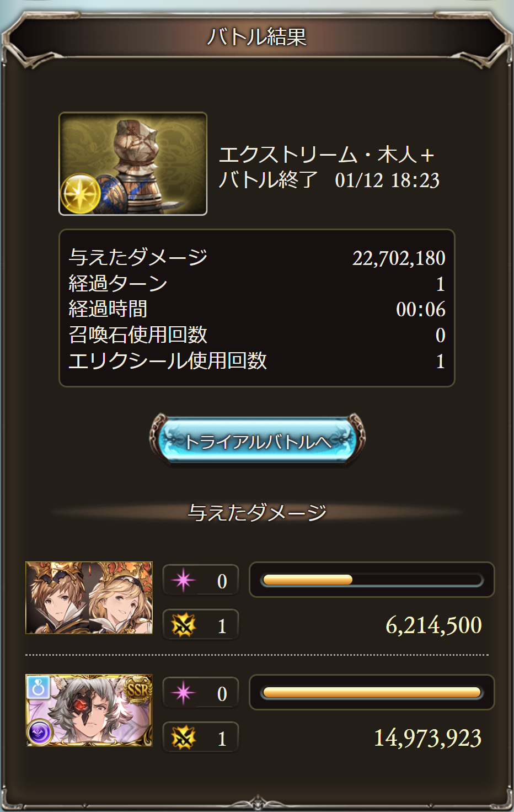Image resolution: width=514 pixels, height=812 pixels.
Task: Click the 14,973,923 damage value
Action: coord(427,738)
